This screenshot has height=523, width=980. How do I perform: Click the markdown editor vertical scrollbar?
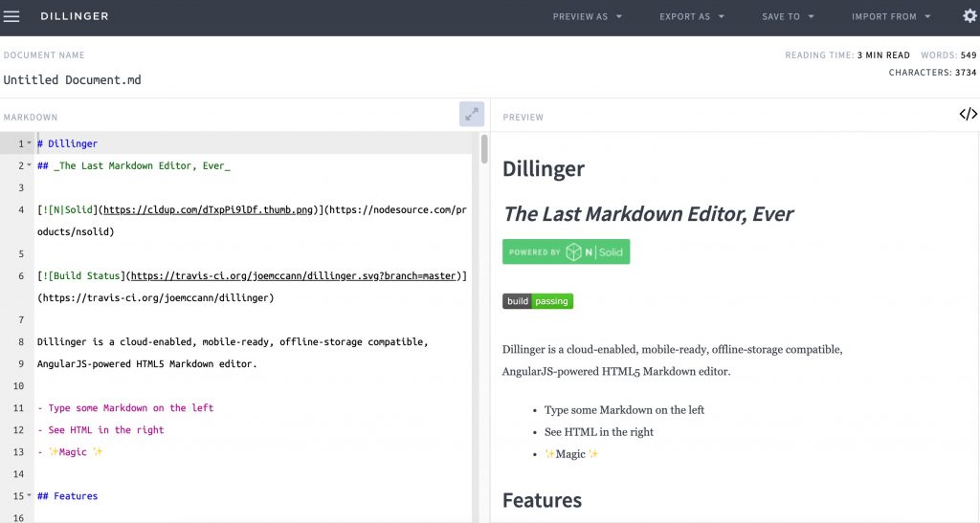tap(484, 150)
